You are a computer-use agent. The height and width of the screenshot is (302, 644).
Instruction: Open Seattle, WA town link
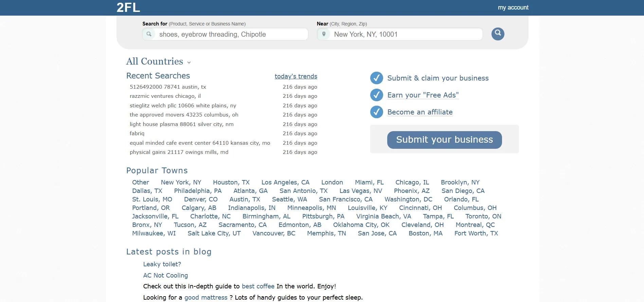coord(289,199)
